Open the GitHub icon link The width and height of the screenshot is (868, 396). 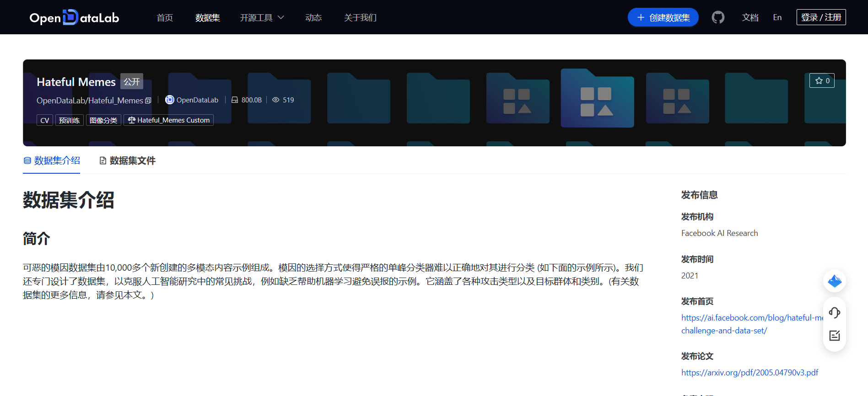pos(718,17)
